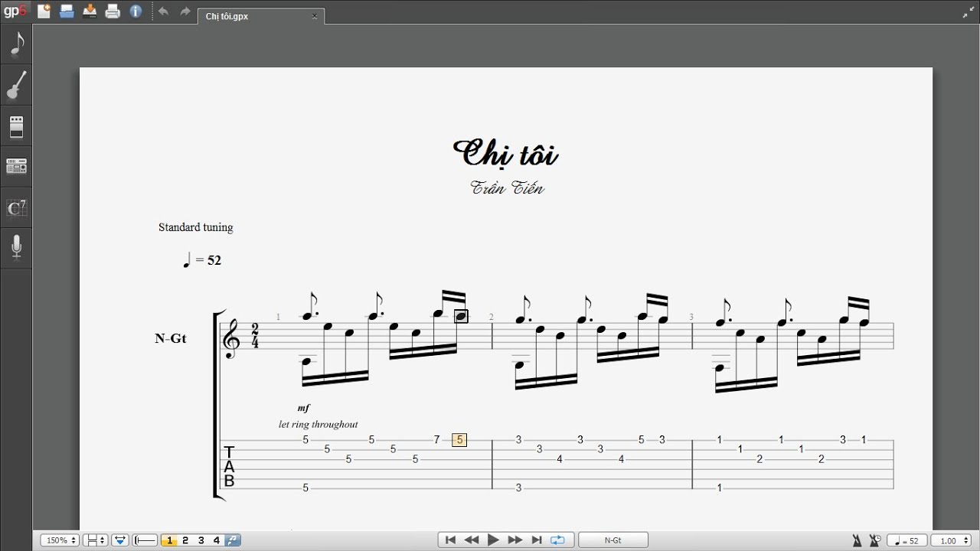Viewport: 980px width, 551px height.
Task: Select voice 1
Action: (x=169, y=540)
